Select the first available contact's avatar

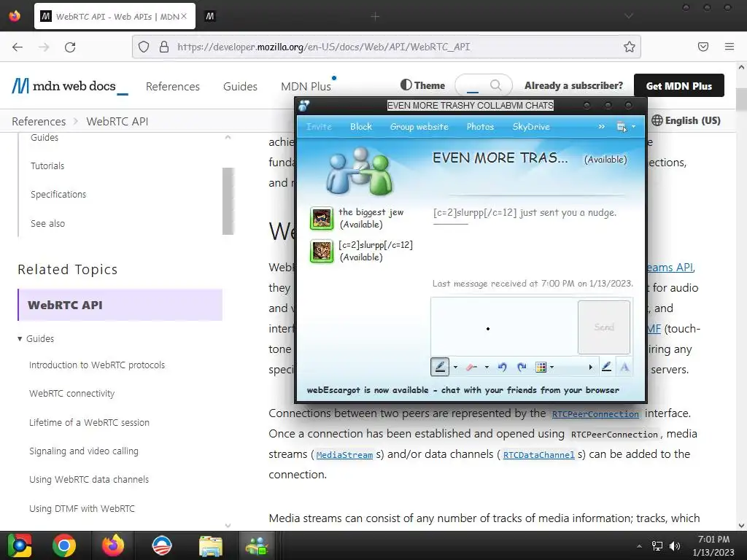(322, 218)
